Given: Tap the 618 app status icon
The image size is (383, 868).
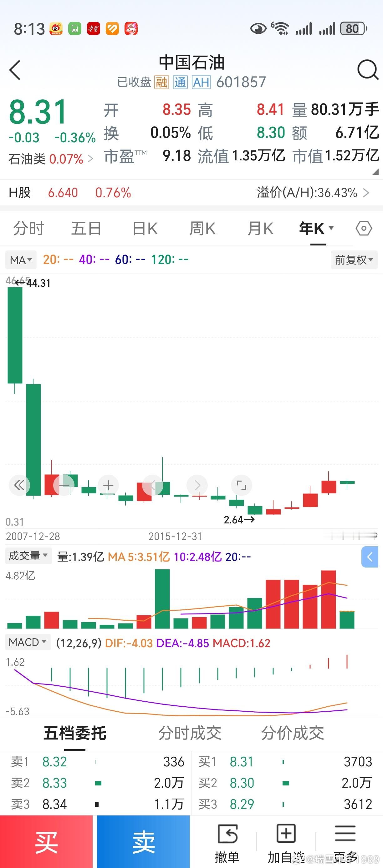Looking at the screenshot, I should (131, 29).
